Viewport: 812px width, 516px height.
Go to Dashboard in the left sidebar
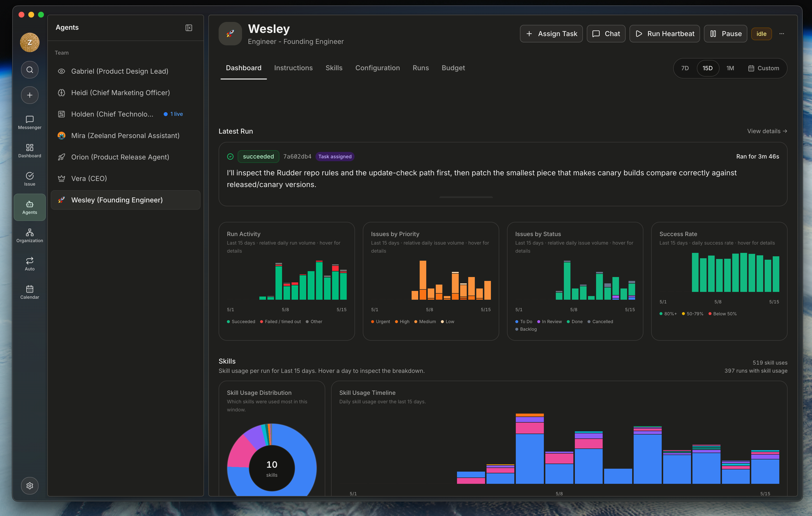click(30, 151)
